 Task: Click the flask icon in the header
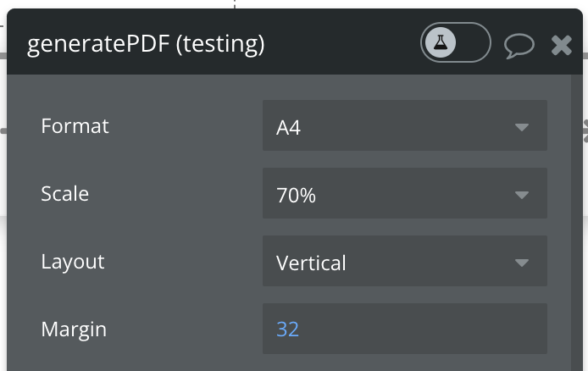[x=441, y=42]
